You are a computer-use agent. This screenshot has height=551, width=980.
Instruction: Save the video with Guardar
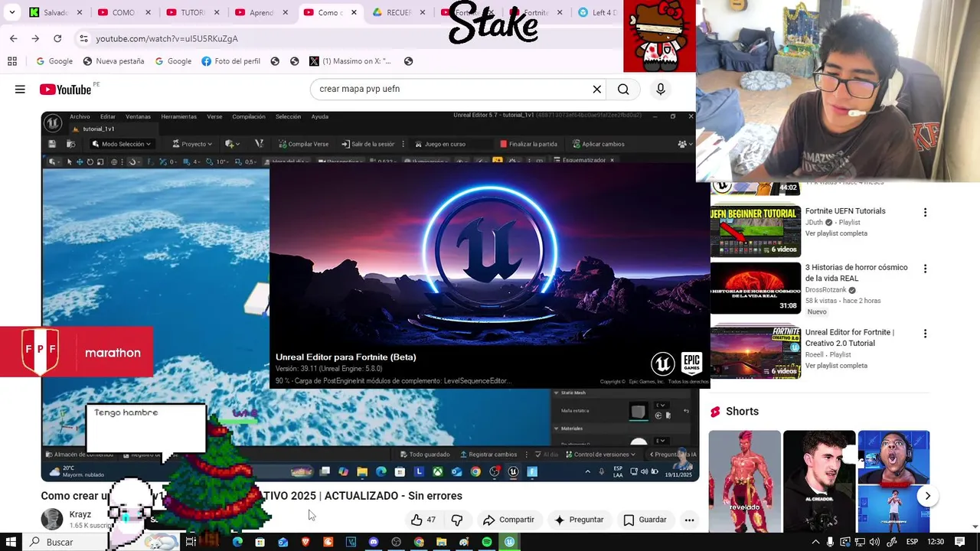pos(645,520)
